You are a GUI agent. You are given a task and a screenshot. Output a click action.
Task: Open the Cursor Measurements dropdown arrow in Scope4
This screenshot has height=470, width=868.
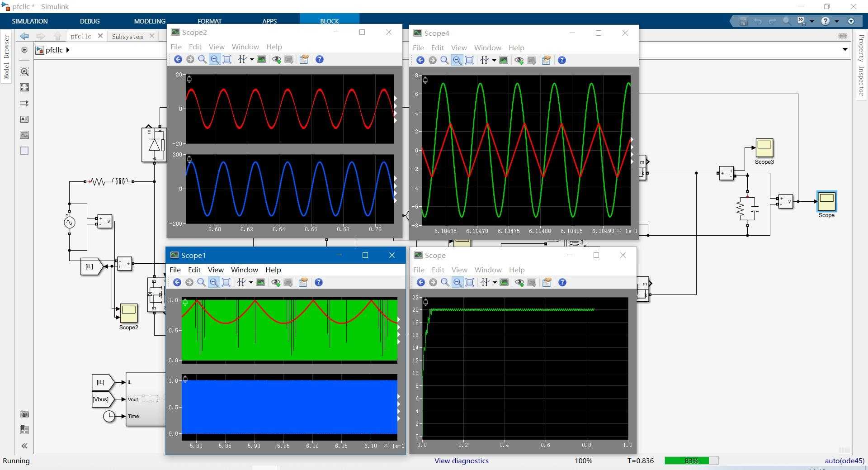coord(495,60)
